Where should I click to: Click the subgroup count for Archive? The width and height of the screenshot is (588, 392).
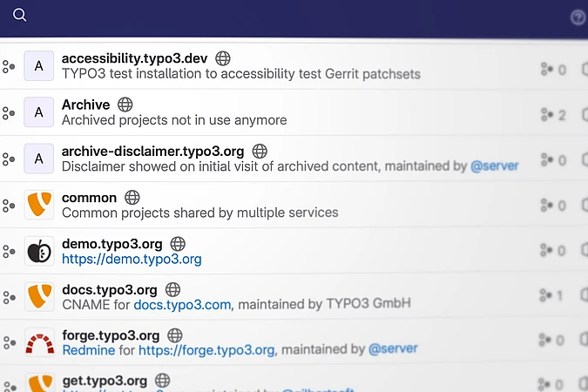point(553,114)
